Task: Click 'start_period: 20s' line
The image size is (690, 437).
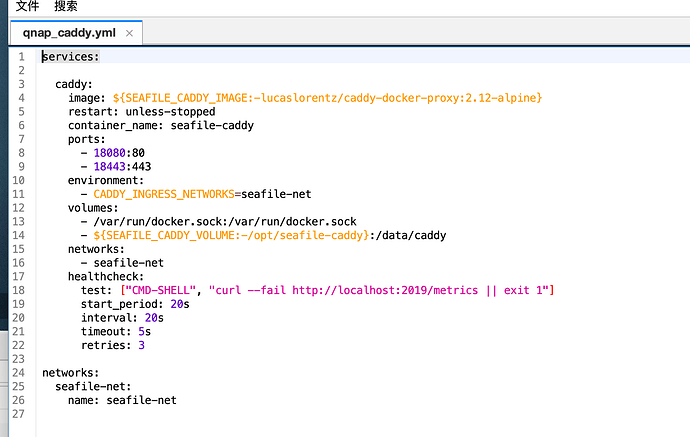Action: pyautogui.click(x=135, y=304)
